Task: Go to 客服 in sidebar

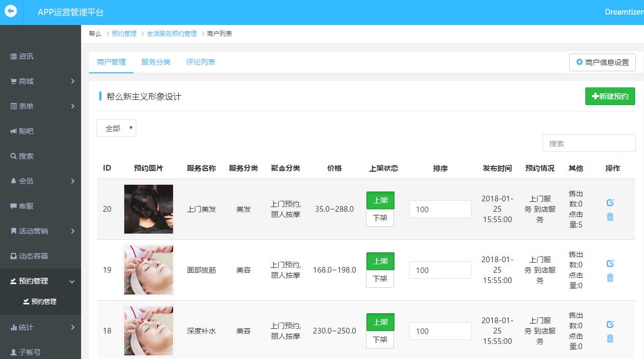Action: [x=26, y=206]
